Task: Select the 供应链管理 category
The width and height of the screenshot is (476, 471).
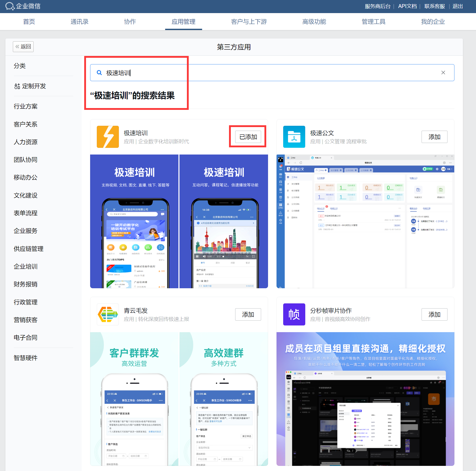Action: pyautogui.click(x=28, y=249)
